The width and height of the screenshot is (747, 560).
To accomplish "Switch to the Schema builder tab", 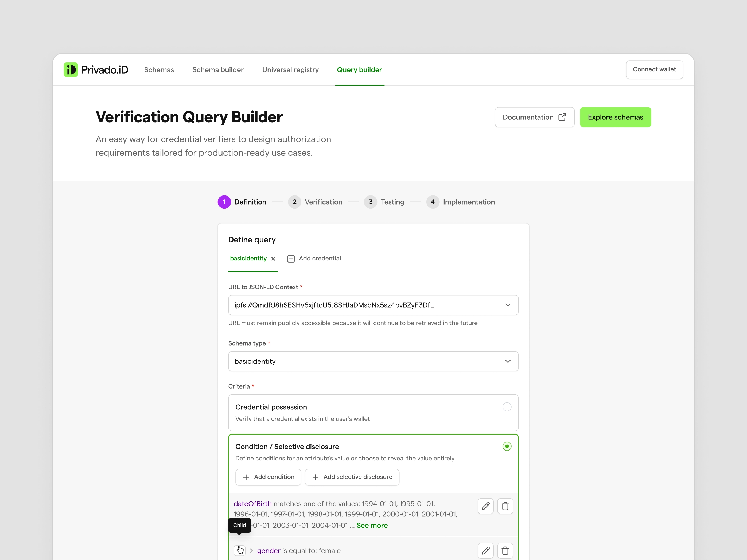I will [x=218, y=69].
